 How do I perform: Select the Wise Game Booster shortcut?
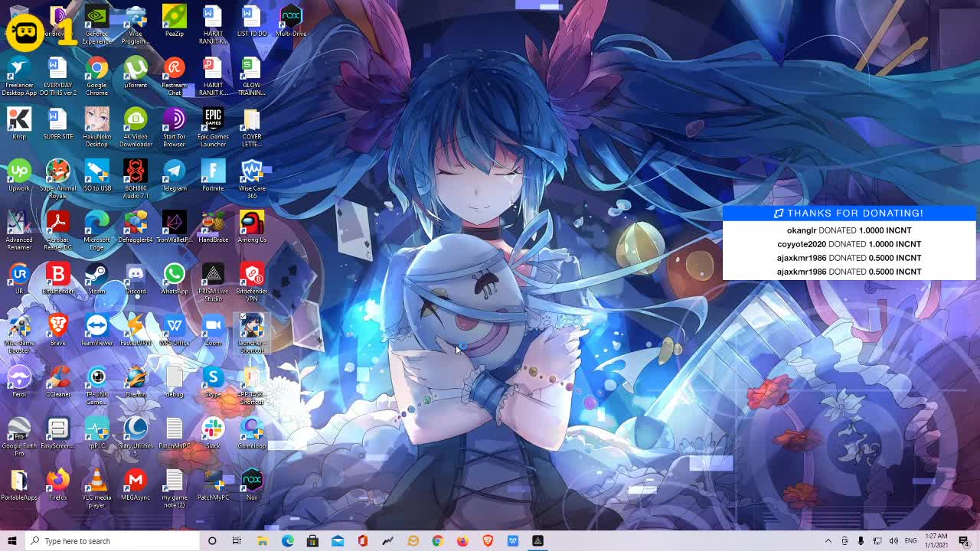point(19,334)
